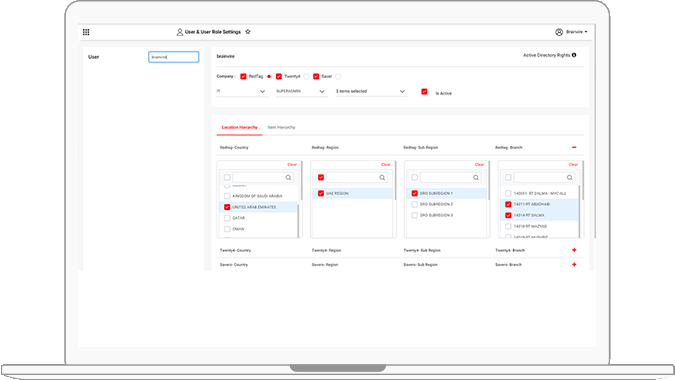Viewport: 675px width, 380px height.
Task: Check the Oman country checkbox
Action: 227,229
